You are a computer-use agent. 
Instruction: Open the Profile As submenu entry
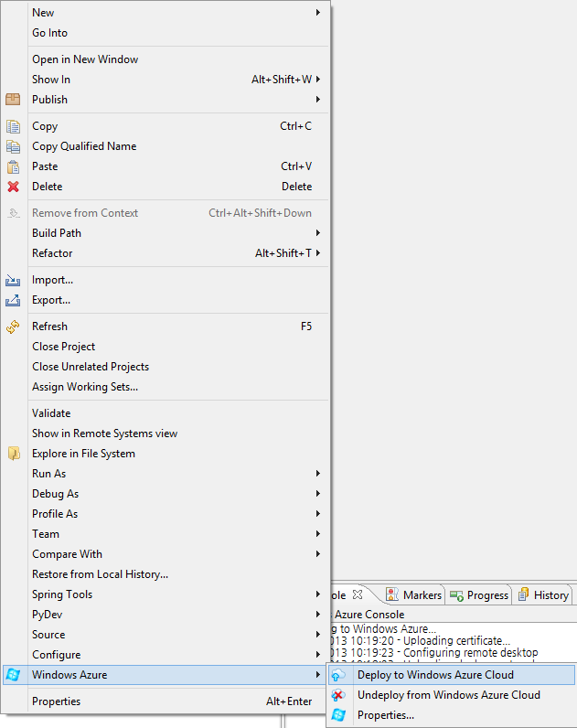pos(165,514)
